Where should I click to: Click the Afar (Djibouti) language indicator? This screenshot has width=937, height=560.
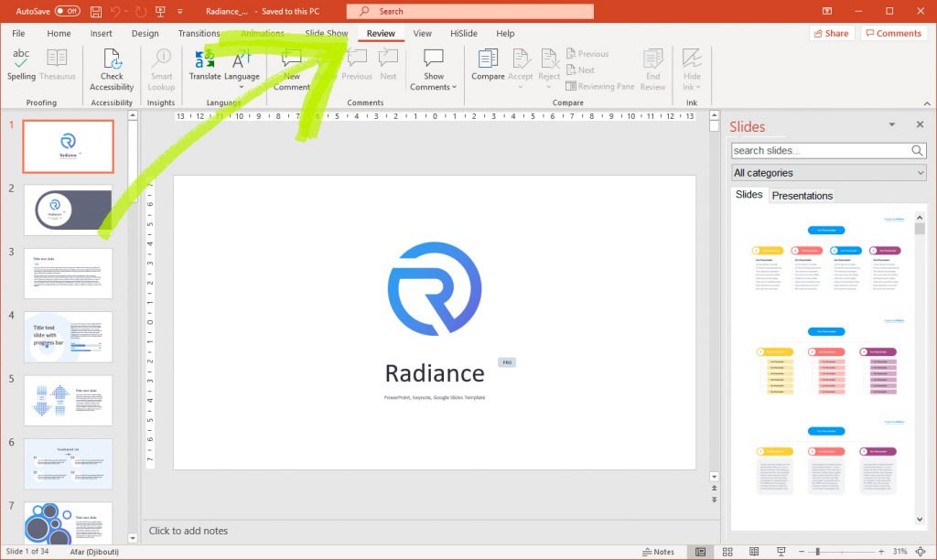click(x=94, y=552)
